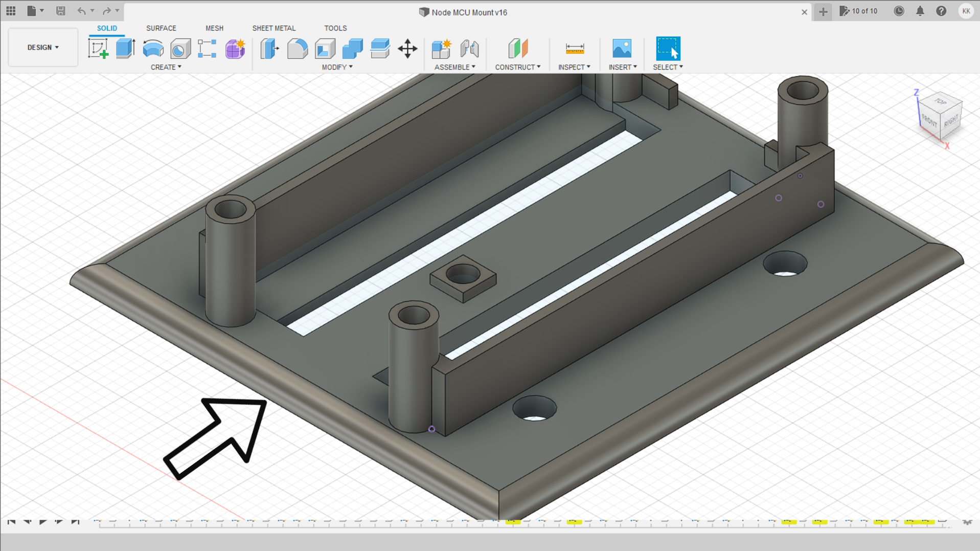980x551 pixels.
Task: Click the TOP face of the ViewCube
Action: [x=940, y=102]
